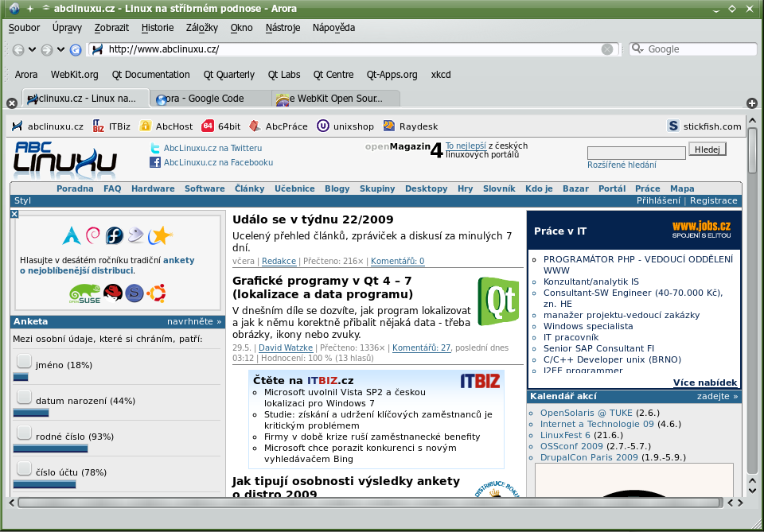This screenshot has height=532, width=764.
Task: Open the Historie menu
Action: pos(158,28)
